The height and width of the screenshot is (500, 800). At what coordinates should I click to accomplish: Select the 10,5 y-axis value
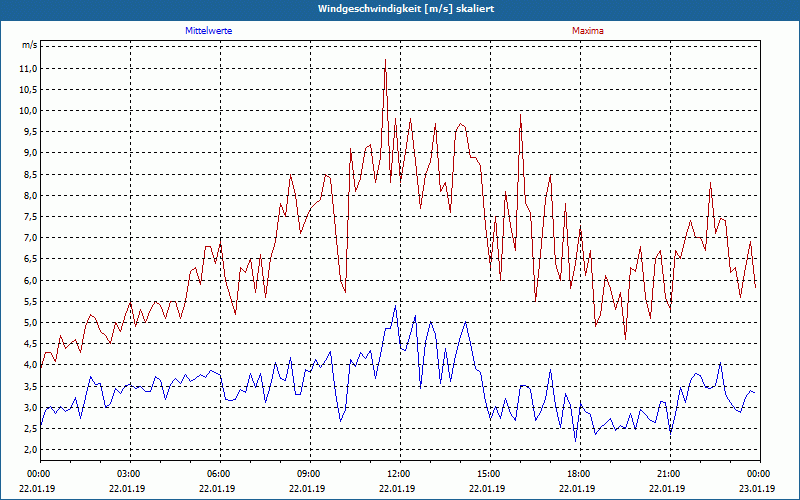coord(29,90)
